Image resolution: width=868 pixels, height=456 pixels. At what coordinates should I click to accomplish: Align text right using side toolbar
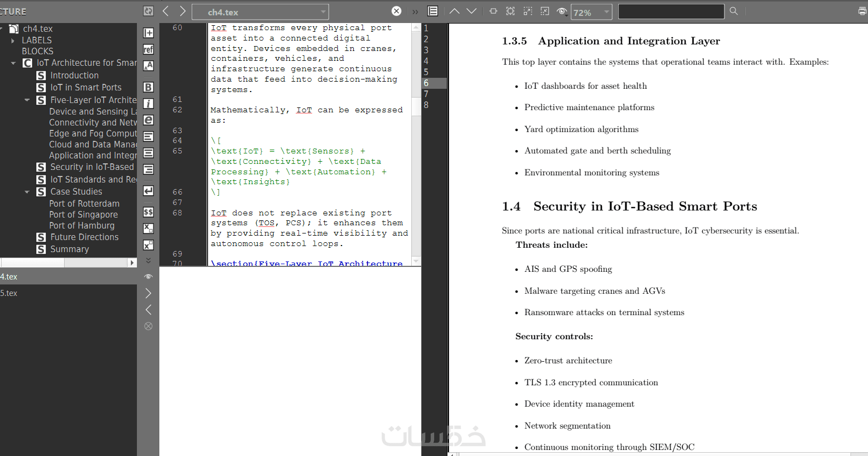(x=148, y=169)
